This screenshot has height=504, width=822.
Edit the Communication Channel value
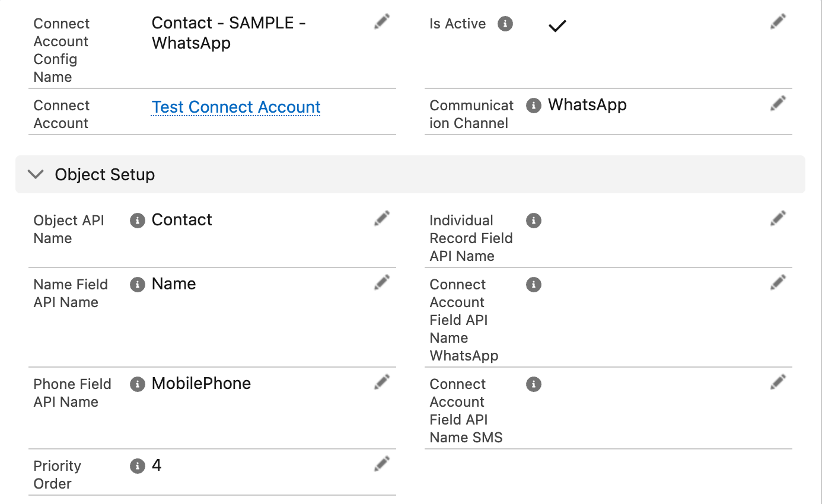click(778, 104)
